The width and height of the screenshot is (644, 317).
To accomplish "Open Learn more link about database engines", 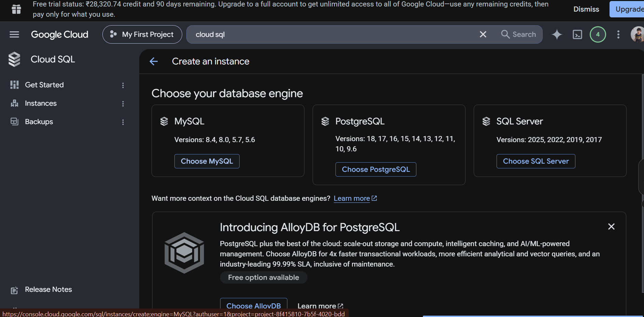I will pos(355,198).
